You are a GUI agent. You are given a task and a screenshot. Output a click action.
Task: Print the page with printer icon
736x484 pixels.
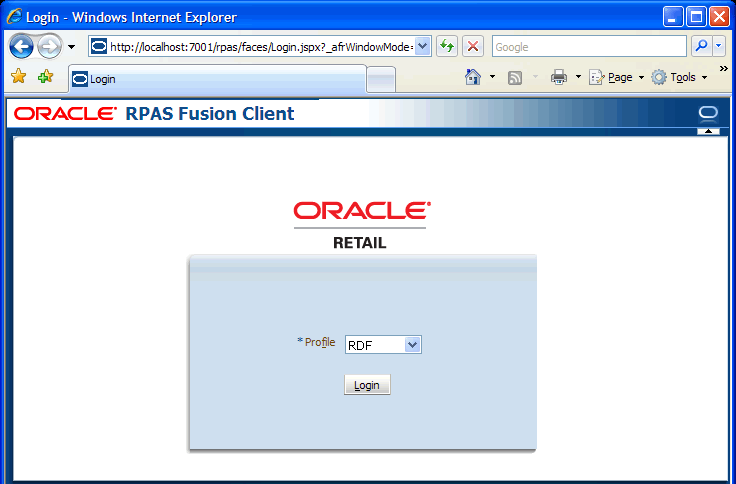559,77
